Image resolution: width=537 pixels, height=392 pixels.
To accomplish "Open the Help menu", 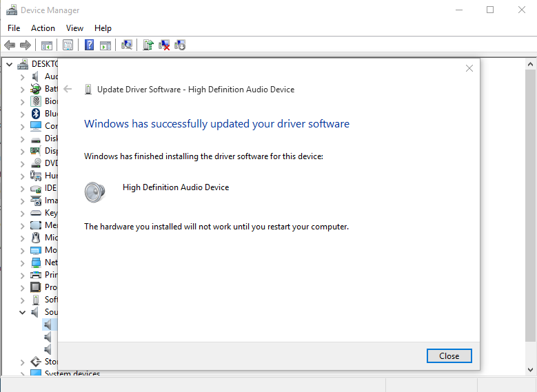I will point(103,28).
